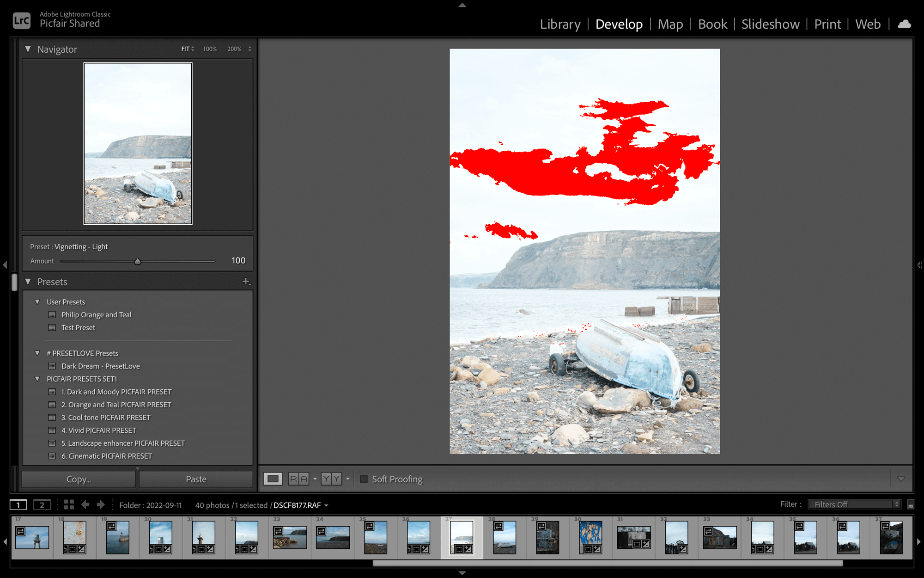The image size is (924, 578).
Task: Click the main window 1 display button
Action: tap(18, 505)
